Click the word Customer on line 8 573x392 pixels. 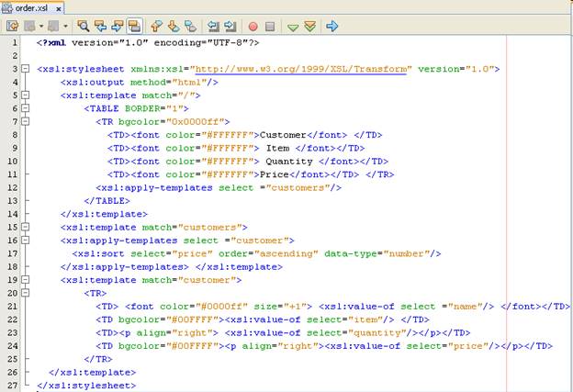pos(283,135)
